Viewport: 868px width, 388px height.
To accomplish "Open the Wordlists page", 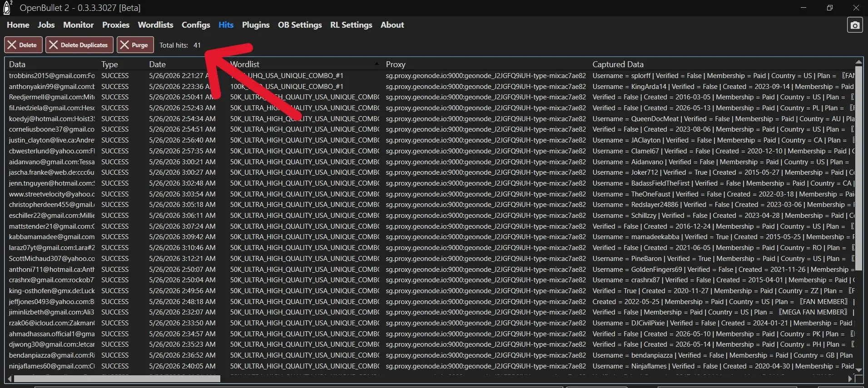I will pyautogui.click(x=155, y=25).
